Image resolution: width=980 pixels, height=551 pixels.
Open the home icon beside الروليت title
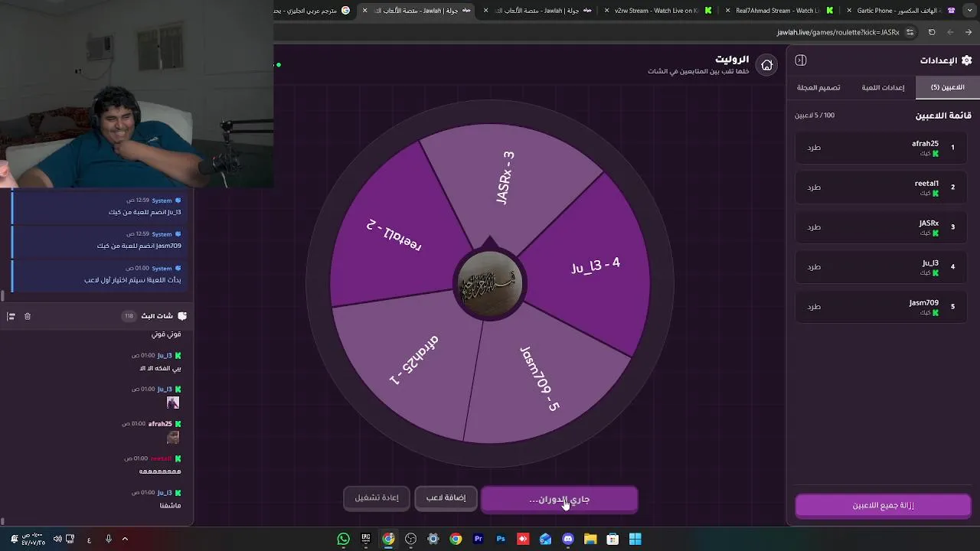tap(766, 65)
